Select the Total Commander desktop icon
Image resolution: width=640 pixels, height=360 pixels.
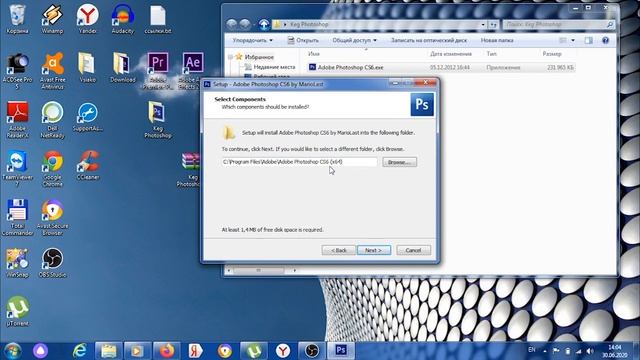pyautogui.click(x=18, y=218)
